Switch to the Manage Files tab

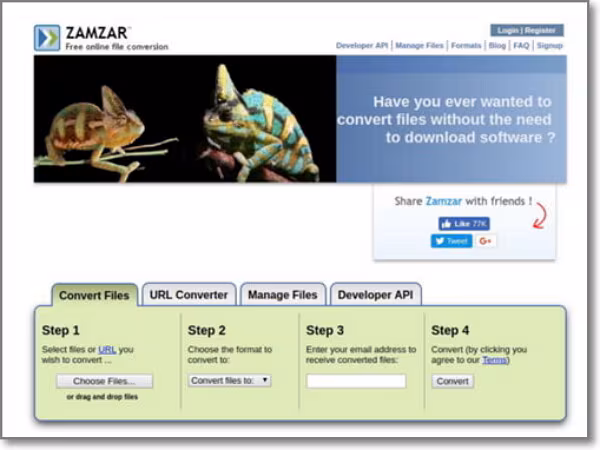pyautogui.click(x=282, y=295)
